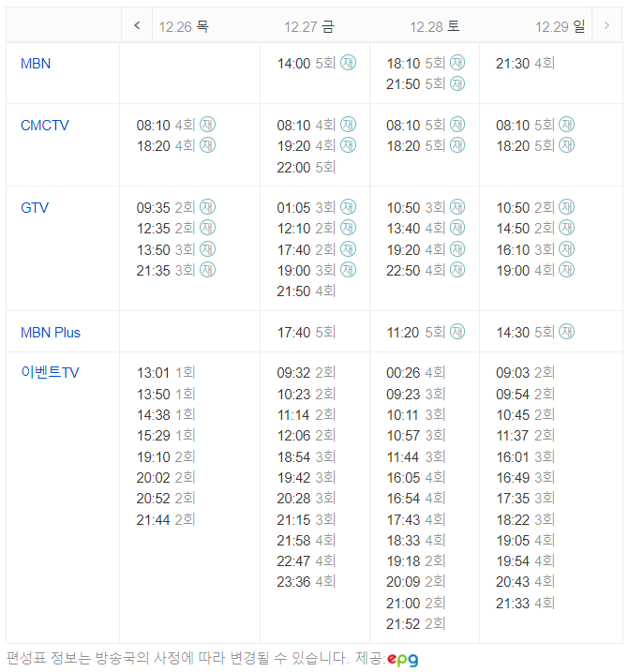This screenshot has height=672, width=629.
Task: Select the 12.26 목 date column
Action: [184, 26]
